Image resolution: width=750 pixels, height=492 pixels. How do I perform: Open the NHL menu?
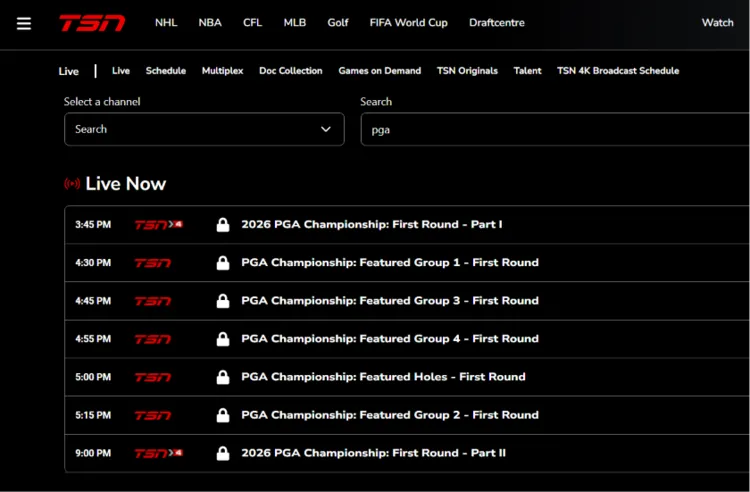tap(166, 22)
